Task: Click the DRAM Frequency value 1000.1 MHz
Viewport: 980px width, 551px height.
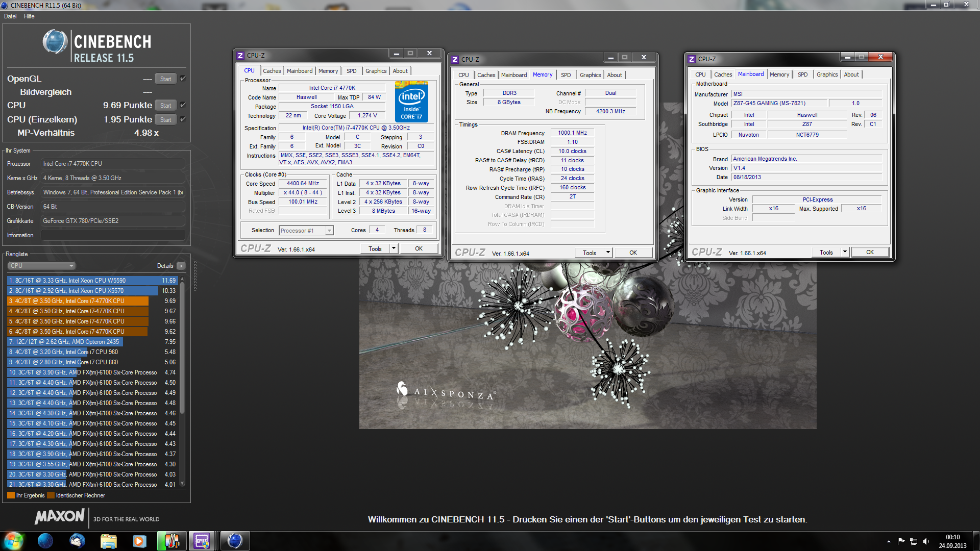Action: 572,133
